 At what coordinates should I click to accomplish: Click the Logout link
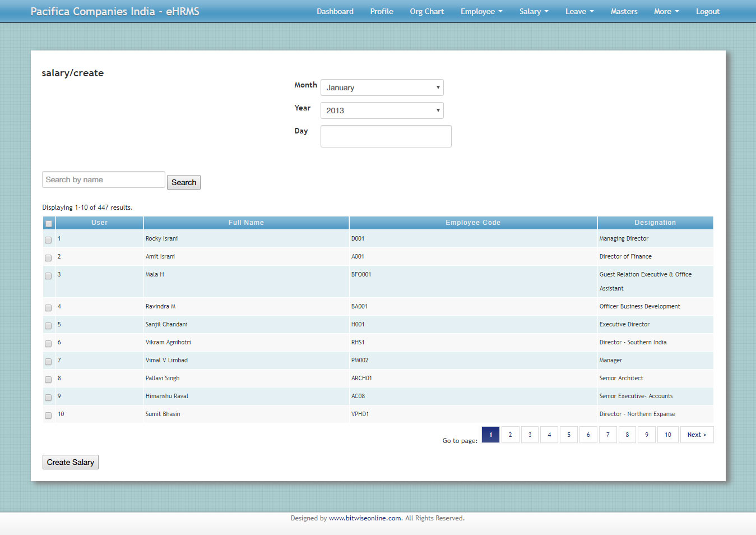tap(707, 11)
